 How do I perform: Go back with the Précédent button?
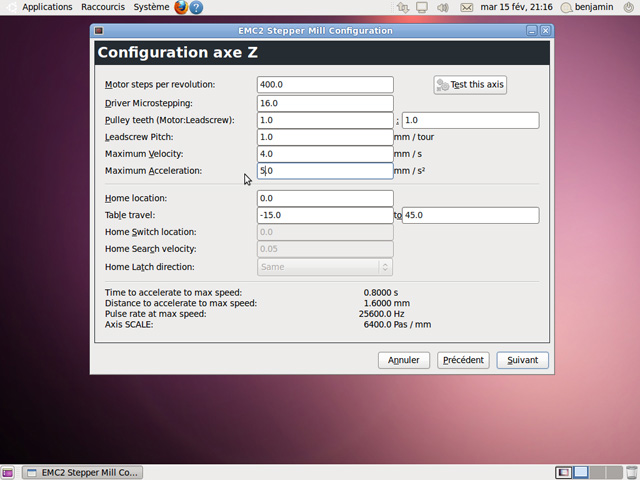[463, 360]
